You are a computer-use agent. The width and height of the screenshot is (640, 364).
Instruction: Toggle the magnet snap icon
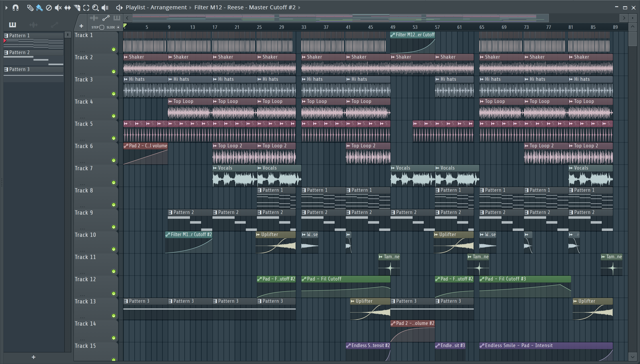pyautogui.click(x=16, y=8)
